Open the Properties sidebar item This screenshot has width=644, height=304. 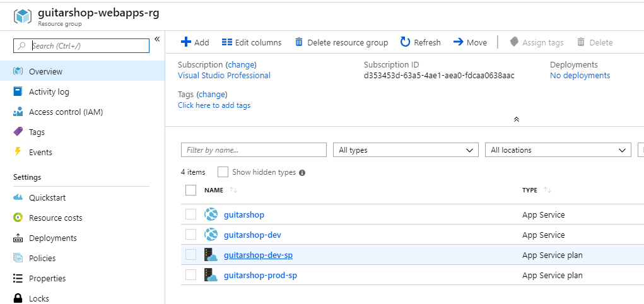tap(82, 278)
